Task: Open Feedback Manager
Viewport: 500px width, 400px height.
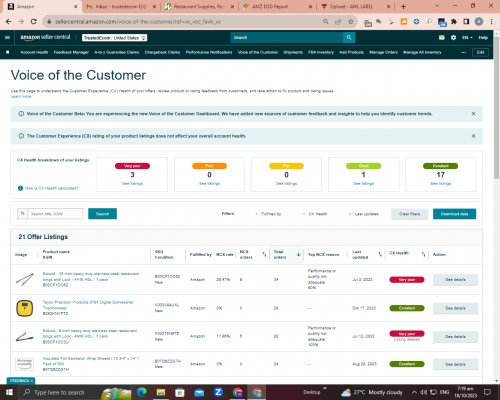Action: (71, 52)
